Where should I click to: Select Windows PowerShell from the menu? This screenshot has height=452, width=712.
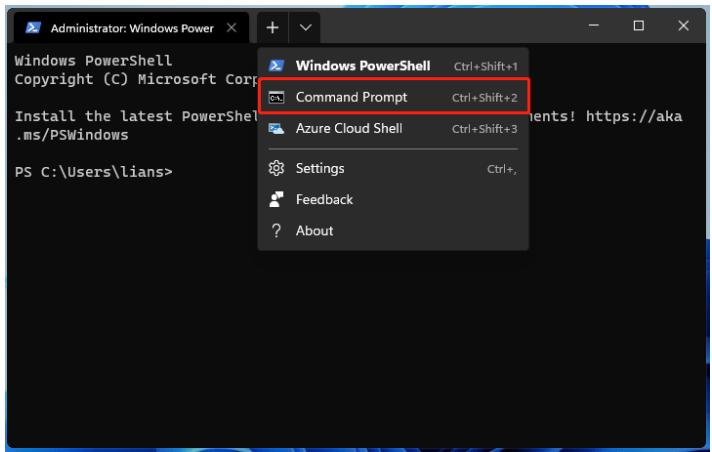pos(362,66)
